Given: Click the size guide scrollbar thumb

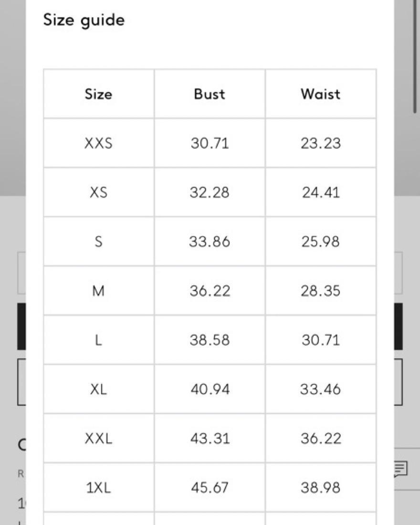Looking at the screenshot, I should point(415,56).
